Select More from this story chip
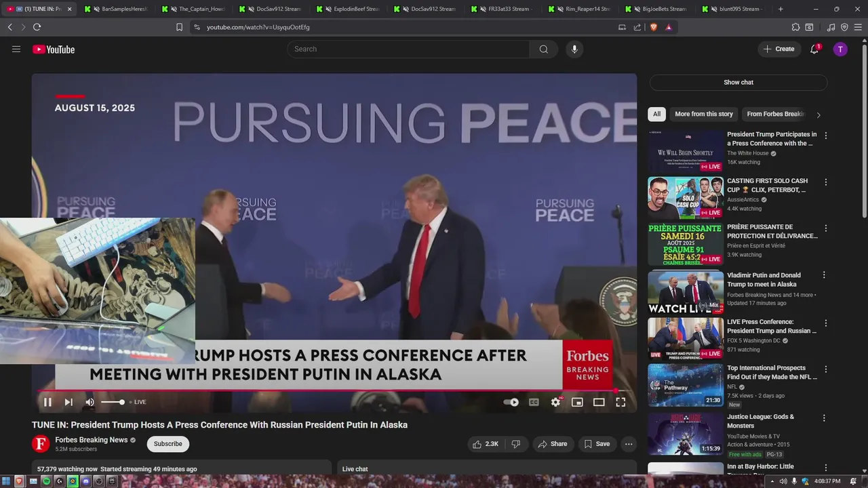The width and height of the screenshot is (868, 488). pos(704,114)
